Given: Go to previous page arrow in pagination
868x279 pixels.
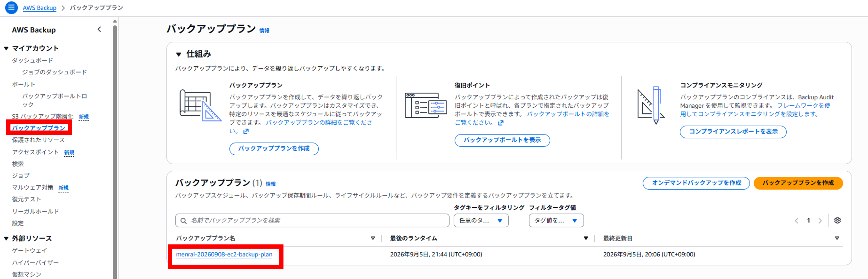Looking at the screenshot, I should click(797, 221).
